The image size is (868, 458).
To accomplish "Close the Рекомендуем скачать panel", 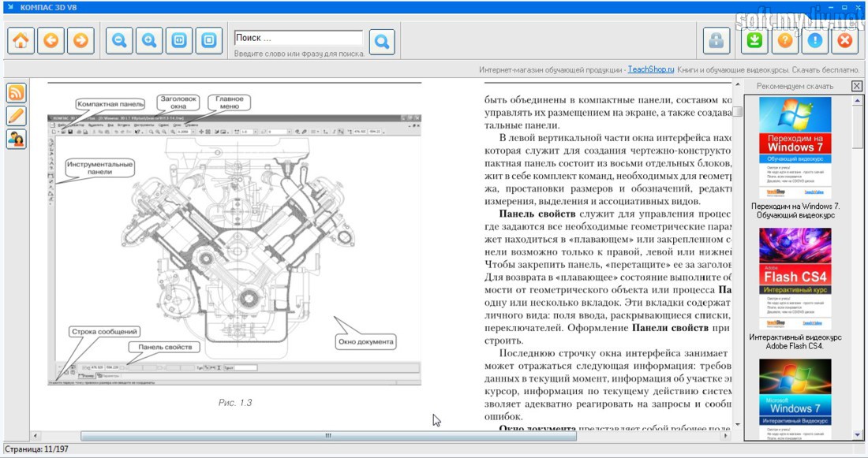I will pos(856,86).
